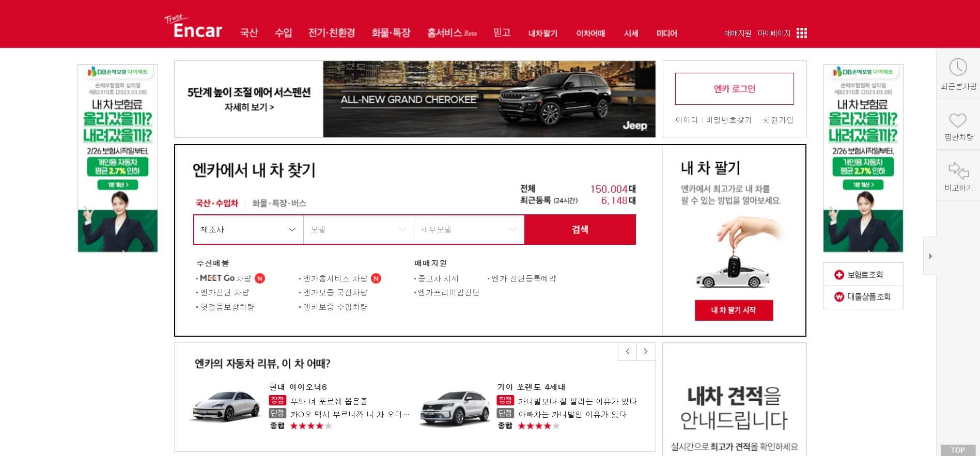
Task: Go to next car review arrow
Action: 646,352
